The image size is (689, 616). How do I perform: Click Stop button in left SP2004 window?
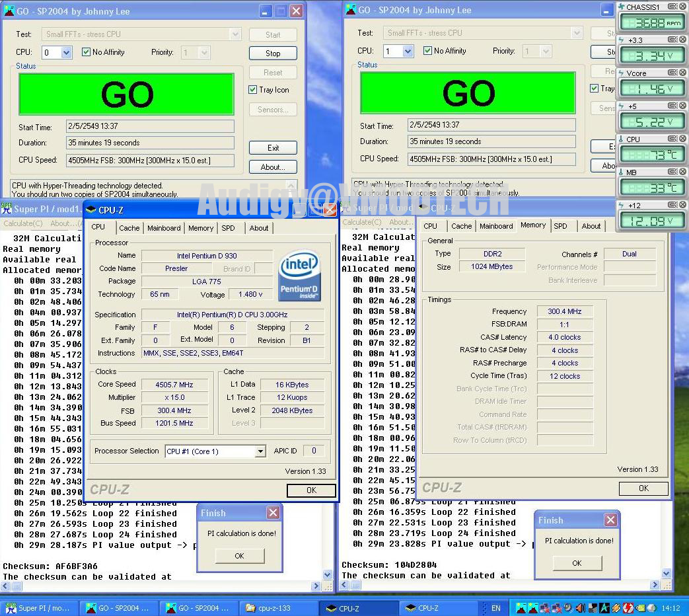(273, 53)
